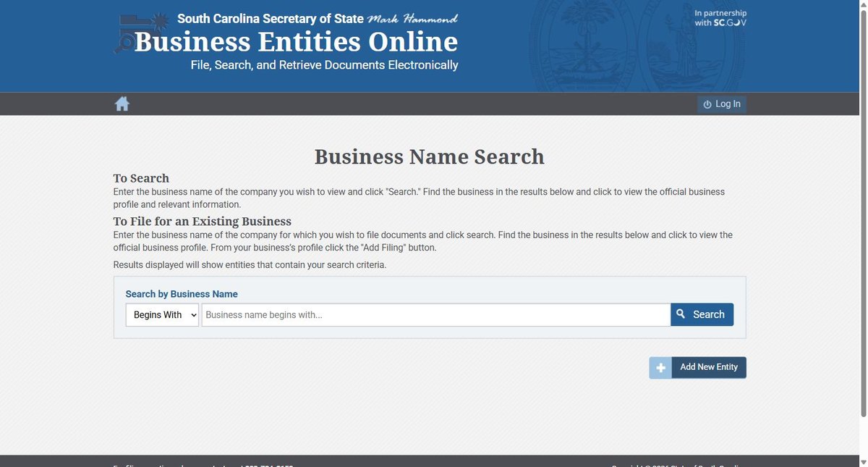Click the "Search by Business Name" label
The width and height of the screenshot is (868, 467).
tap(182, 294)
